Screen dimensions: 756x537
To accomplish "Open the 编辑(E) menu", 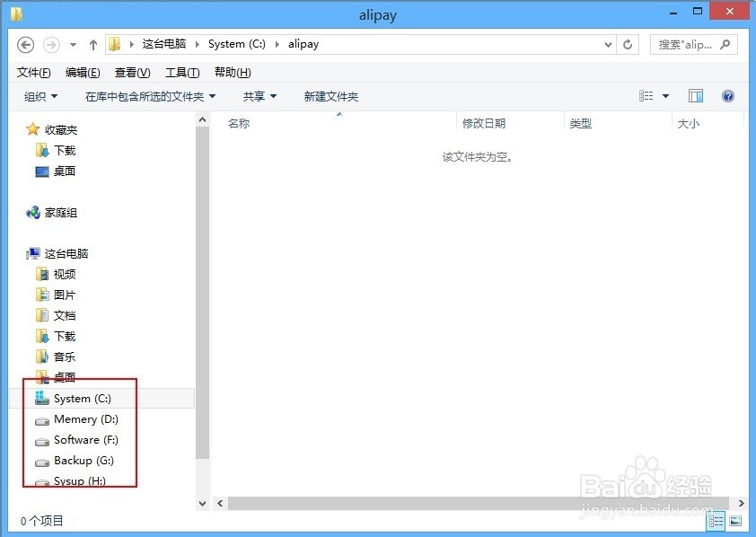I will pos(83,73).
